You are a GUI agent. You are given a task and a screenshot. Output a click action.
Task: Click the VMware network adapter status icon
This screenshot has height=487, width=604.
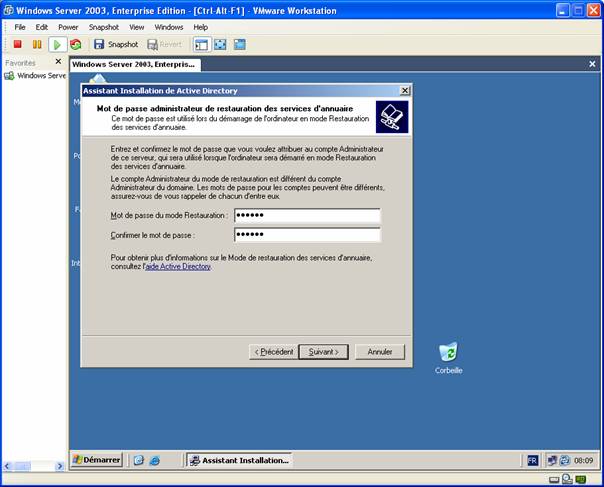pyautogui.click(x=567, y=479)
